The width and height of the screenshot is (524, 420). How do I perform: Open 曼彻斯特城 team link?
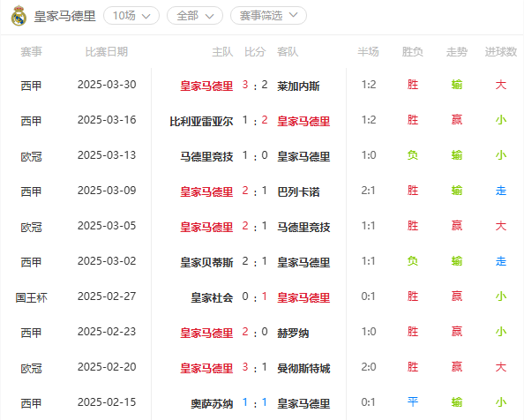point(303,368)
